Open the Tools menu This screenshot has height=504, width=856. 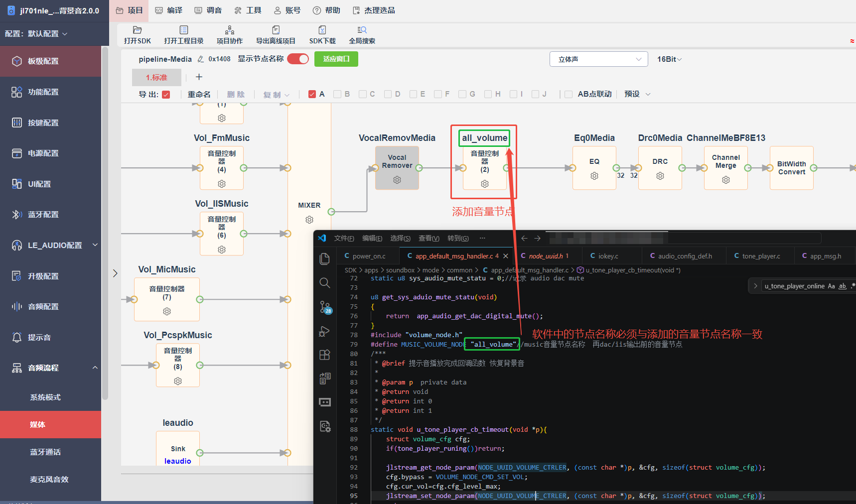[x=248, y=10]
